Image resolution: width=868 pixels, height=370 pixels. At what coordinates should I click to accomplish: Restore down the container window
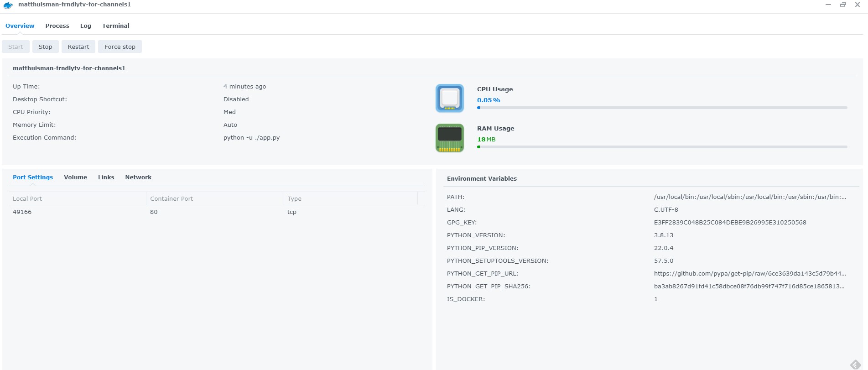[843, 5]
